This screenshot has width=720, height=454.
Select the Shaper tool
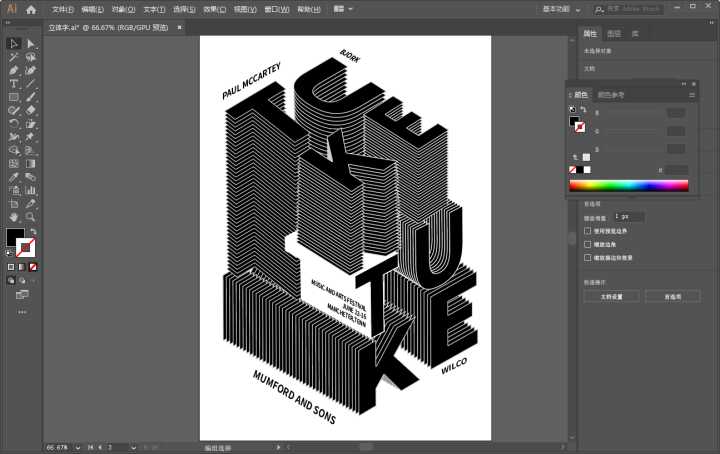[x=14, y=110]
